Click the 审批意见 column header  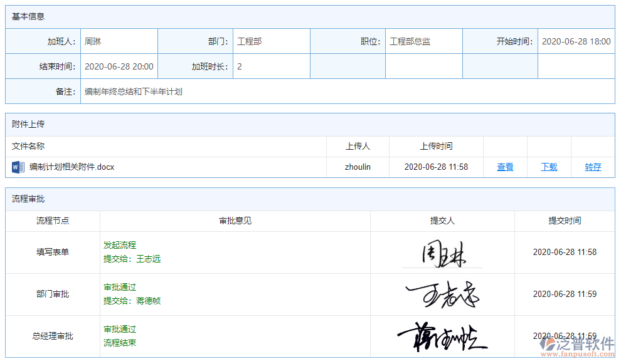click(x=235, y=221)
